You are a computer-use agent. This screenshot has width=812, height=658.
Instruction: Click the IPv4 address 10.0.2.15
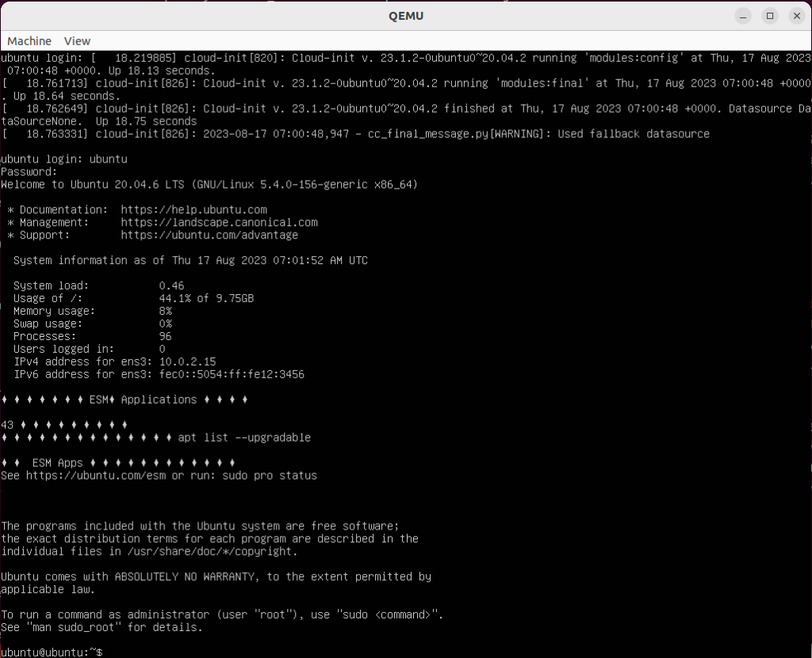(187, 362)
